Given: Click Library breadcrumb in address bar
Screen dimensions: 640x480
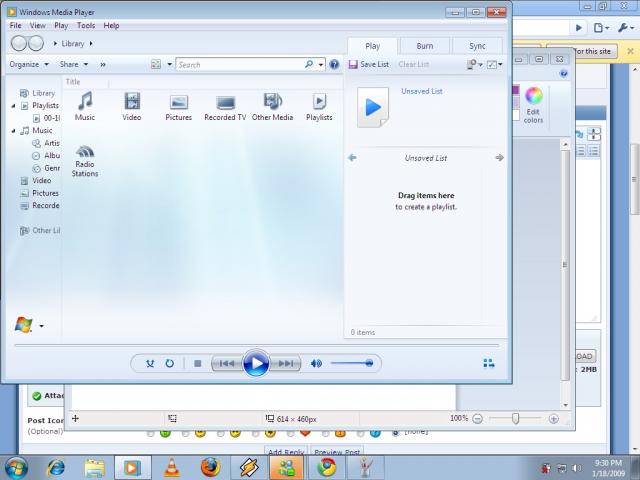Looking at the screenshot, I should pyautogui.click(x=73, y=43).
